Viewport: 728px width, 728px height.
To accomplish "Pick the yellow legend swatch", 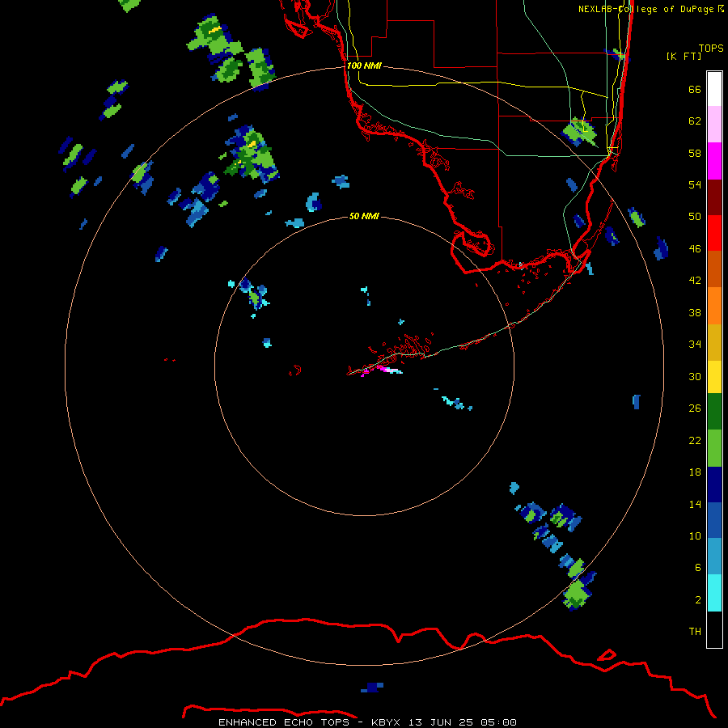I will 714,376.
